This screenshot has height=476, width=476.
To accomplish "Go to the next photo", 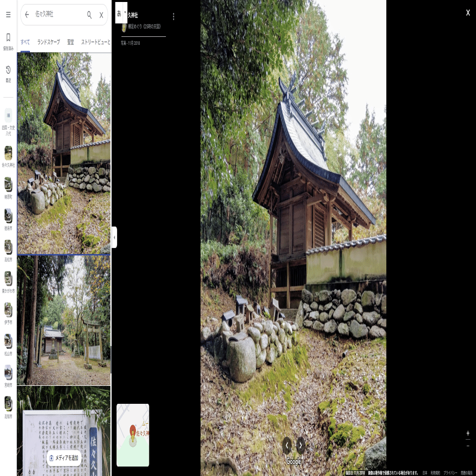I will pos(301,445).
